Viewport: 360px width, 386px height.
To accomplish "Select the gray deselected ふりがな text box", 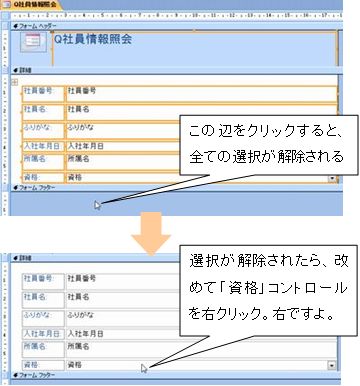I will pyautogui.click(x=123, y=319).
